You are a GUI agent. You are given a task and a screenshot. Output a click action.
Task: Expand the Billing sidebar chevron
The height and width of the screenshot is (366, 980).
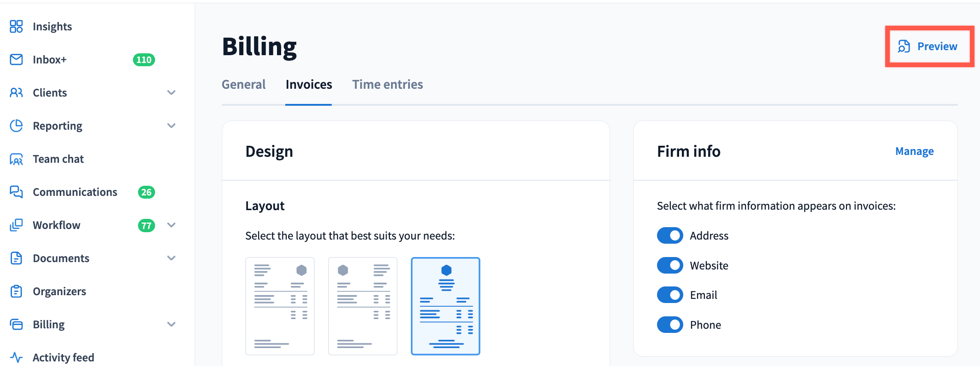171,325
